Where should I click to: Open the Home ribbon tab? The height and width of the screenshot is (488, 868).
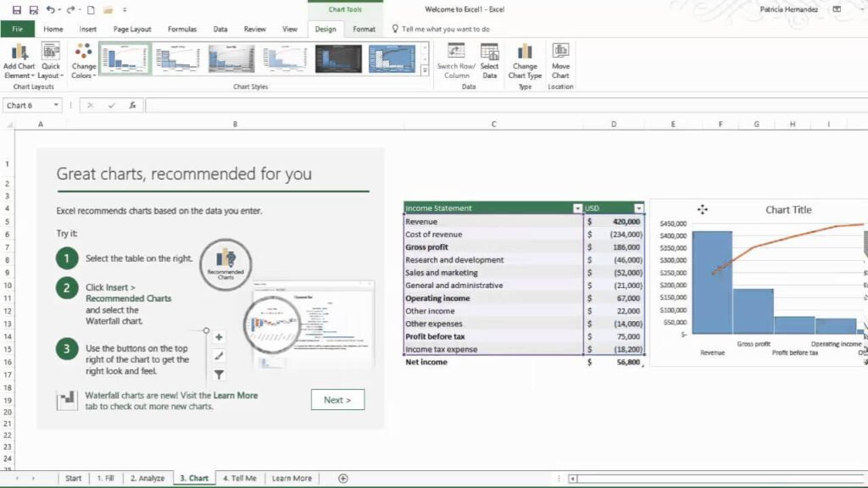pyautogui.click(x=53, y=29)
